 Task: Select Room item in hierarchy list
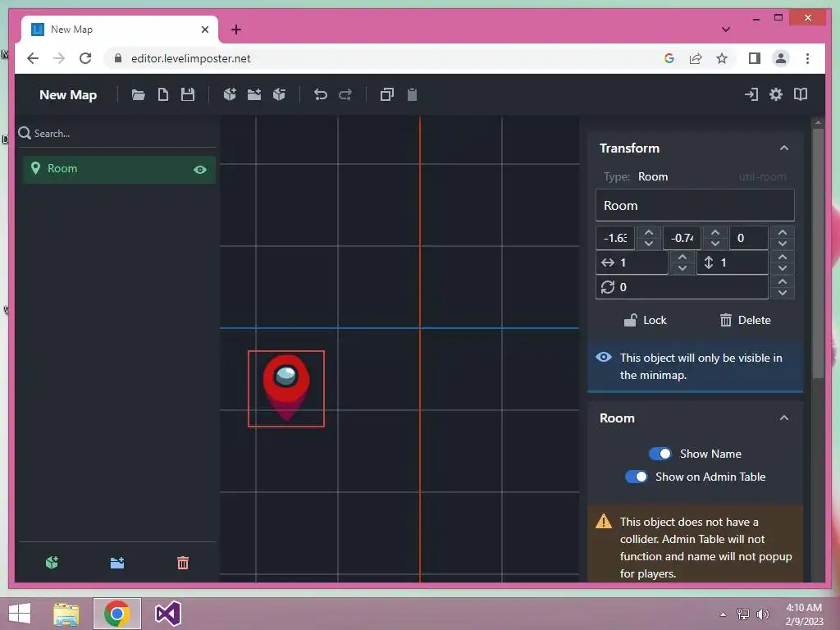tap(119, 169)
